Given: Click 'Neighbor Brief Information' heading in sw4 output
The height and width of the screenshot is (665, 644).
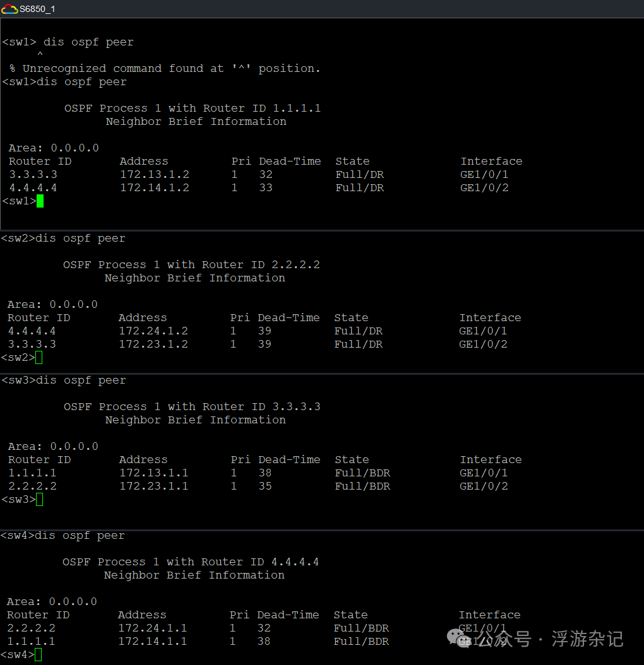Looking at the screenshot, I should pos(194,575).
